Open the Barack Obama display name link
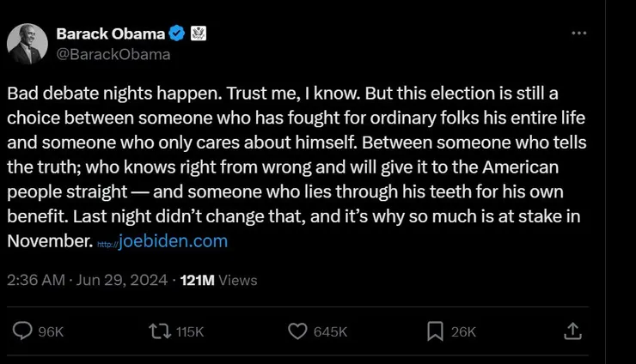Screen dimensions: 636x364 pos(109,34)
